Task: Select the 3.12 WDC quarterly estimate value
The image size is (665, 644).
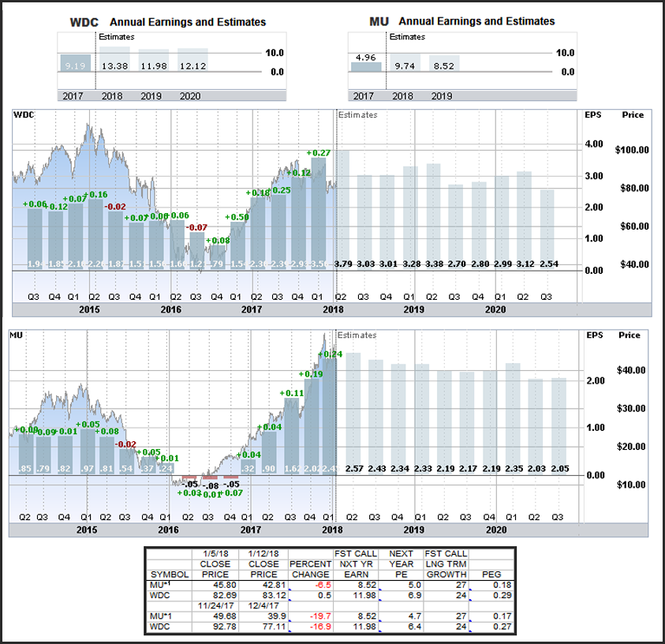Action: click(525, 264)
